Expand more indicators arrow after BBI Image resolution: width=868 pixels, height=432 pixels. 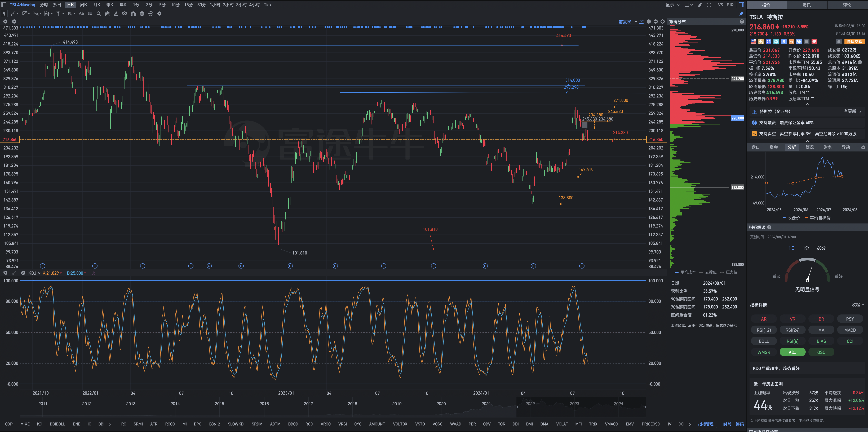[x=110, y=424]
